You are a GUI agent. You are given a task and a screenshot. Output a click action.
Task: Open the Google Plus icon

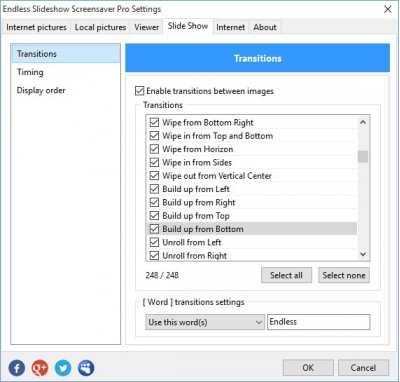click(40, 368)
